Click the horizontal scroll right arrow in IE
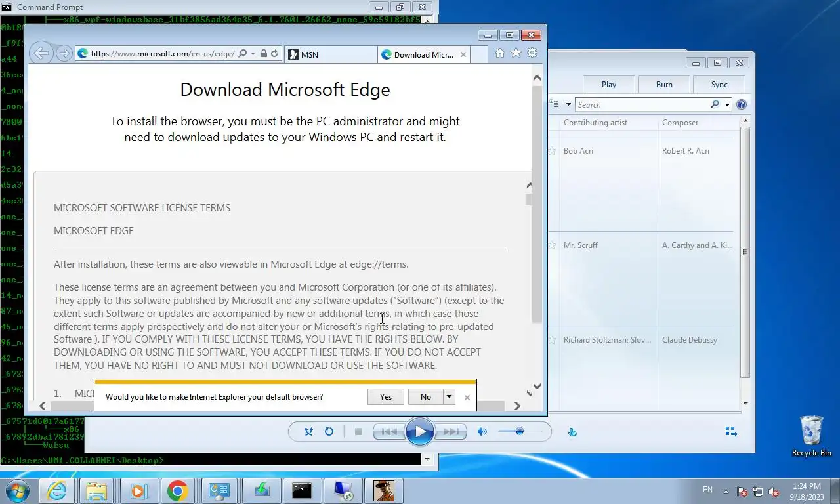 (x=517, y=406)
